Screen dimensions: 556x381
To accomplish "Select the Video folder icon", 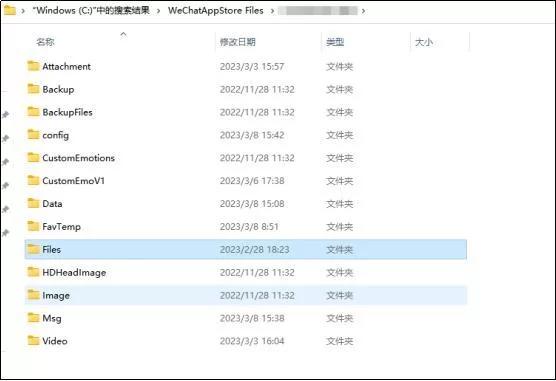I will coord(33,341).
